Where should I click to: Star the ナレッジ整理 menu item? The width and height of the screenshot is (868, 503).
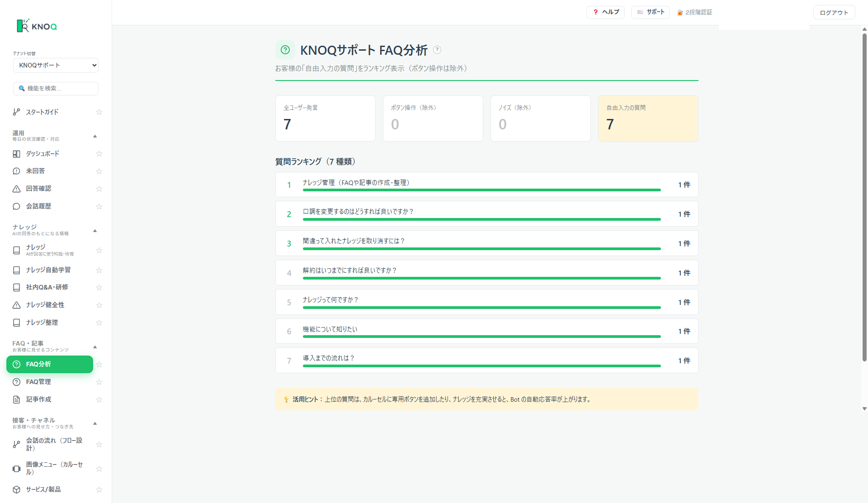coord(99,323)
